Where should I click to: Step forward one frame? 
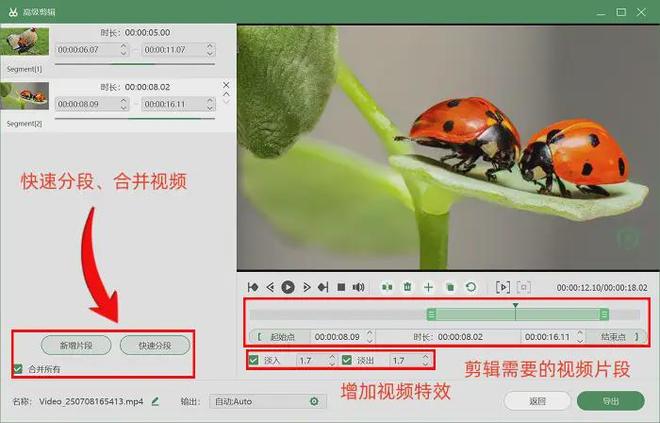(x=306, y=287)
